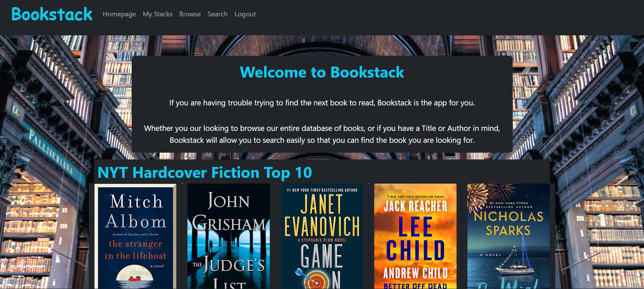Click NYT Hardcover Fiction Top 10 heading

coord(205,173)
